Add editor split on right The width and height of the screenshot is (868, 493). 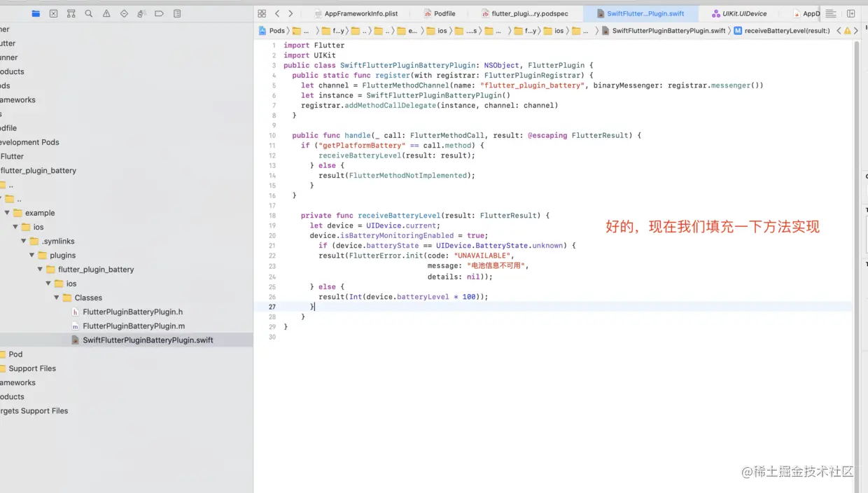click(851, 13)
